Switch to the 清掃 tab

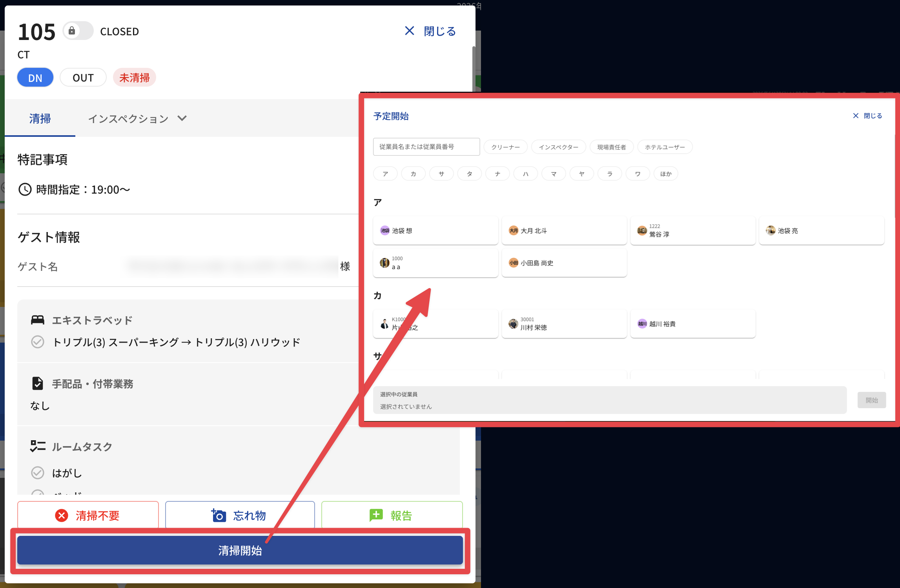click(40, 118)
